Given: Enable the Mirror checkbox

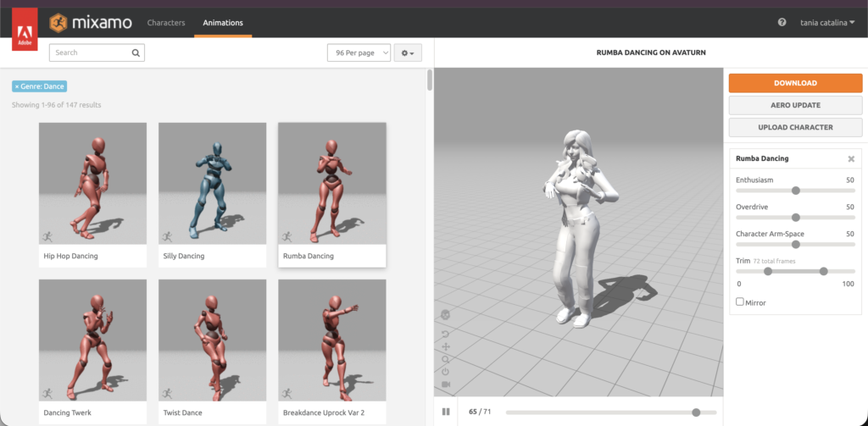Looking at the screenshot, I should [740, 302].
